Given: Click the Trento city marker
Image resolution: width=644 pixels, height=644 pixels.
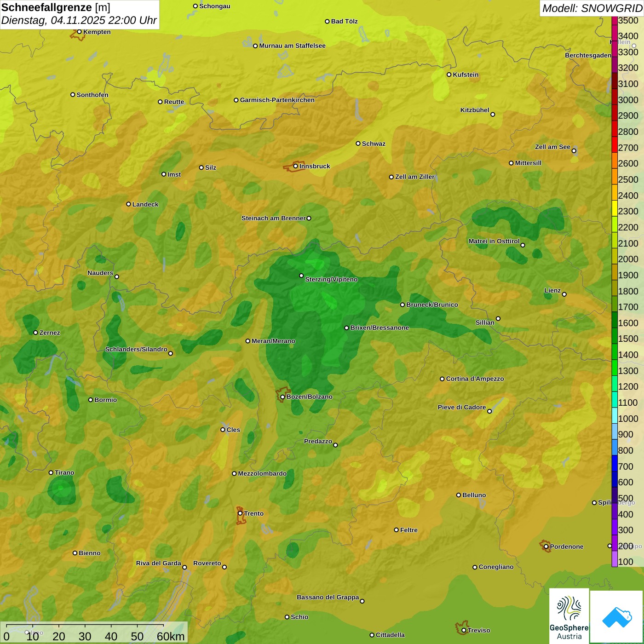Looking at the screenshot, I should pos(240,513).
